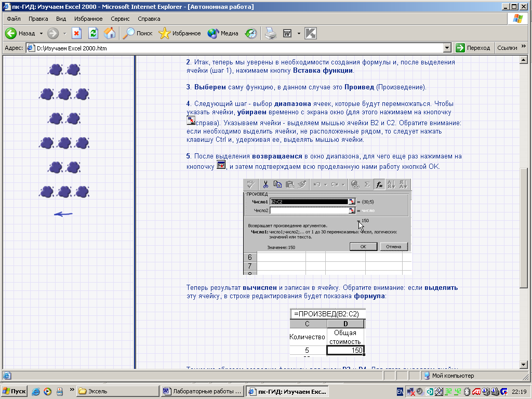This screenshot has width=532, height=399.
Task: Open the Правка menu
Action: [x=38, y=19]
